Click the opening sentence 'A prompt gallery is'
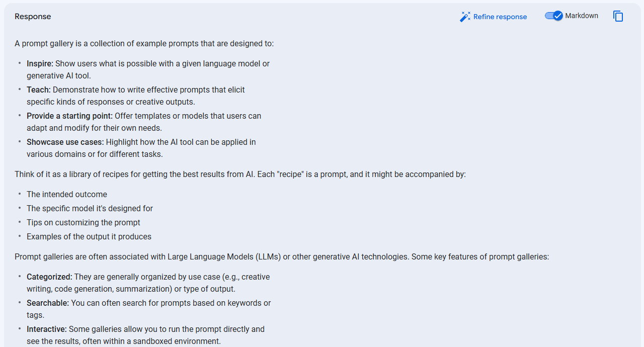The height and width of the screenshot is (347, 644). coord(144,43)
